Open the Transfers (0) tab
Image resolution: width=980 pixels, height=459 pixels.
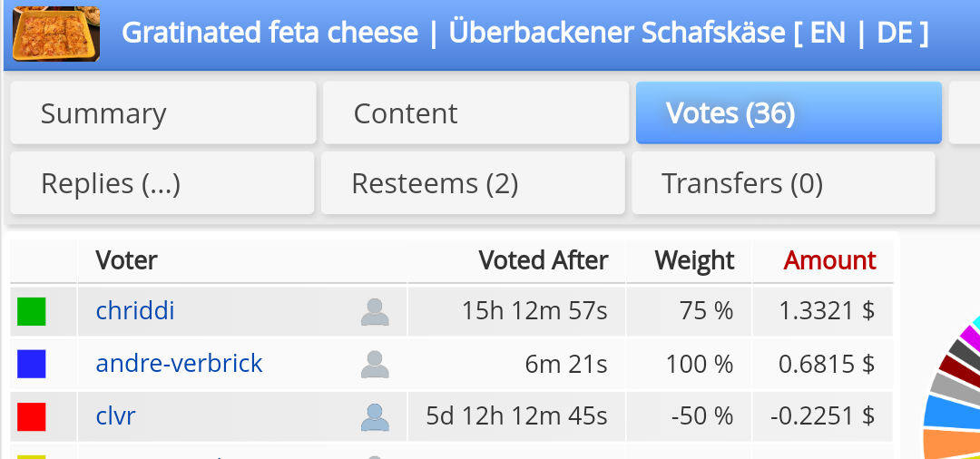tap(783, 183)
